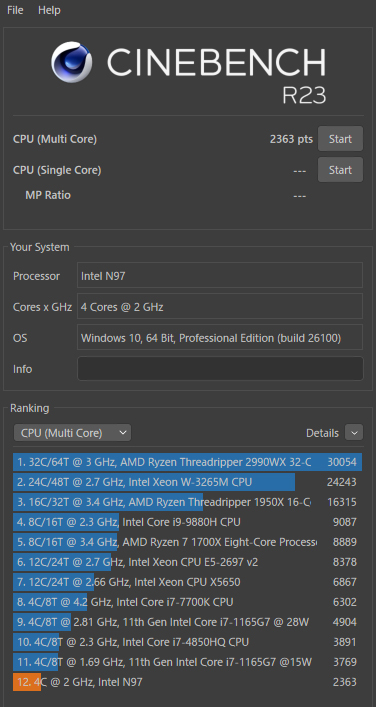Select the Xeon W-3265M ranking row

188,482
